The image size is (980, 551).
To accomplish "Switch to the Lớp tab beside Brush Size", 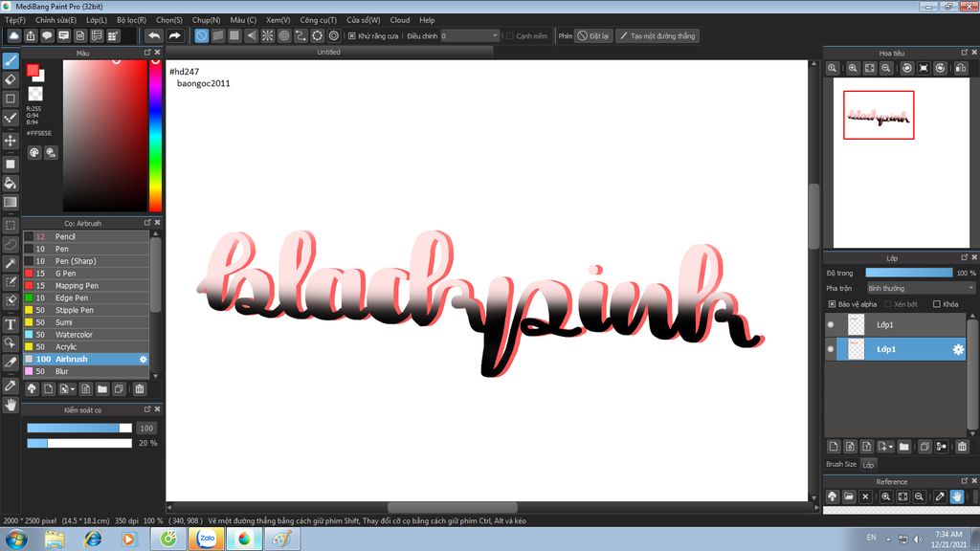I will tap(868, 465).
